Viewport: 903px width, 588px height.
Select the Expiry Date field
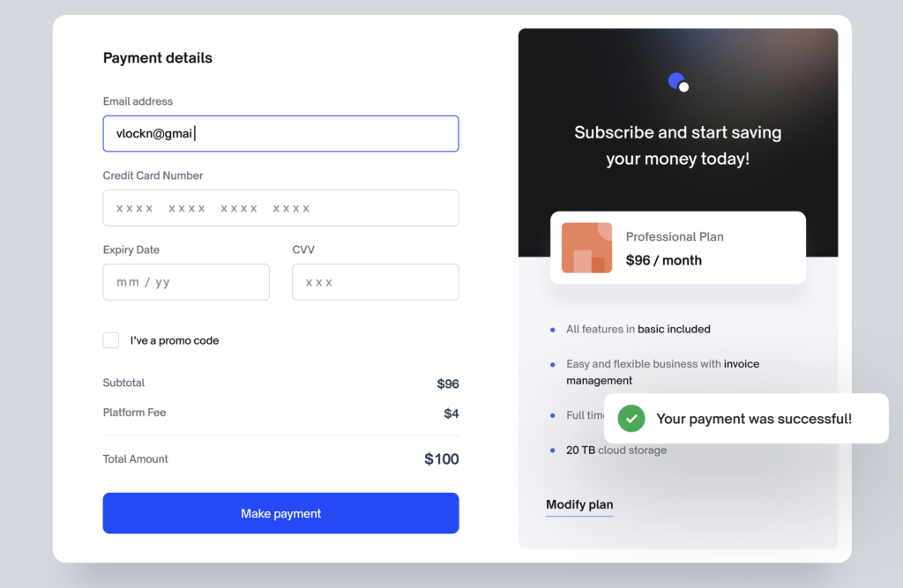[x=186, y=282]
